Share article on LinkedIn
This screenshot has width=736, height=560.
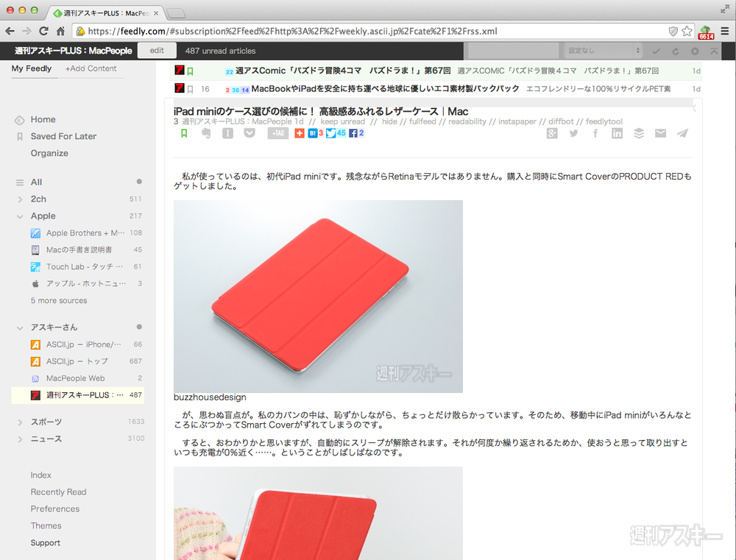click(617, 133)
